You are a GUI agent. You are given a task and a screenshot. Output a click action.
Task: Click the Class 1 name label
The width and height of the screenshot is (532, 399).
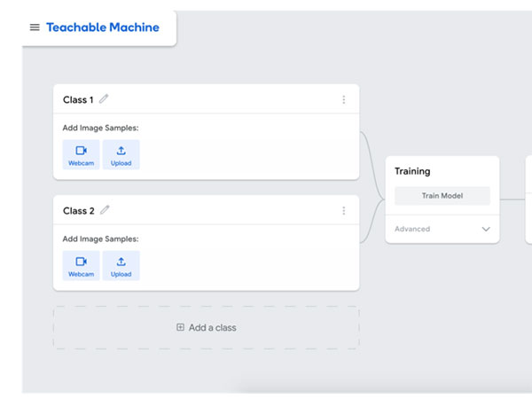pyautogui.click(x=78, y=100)
